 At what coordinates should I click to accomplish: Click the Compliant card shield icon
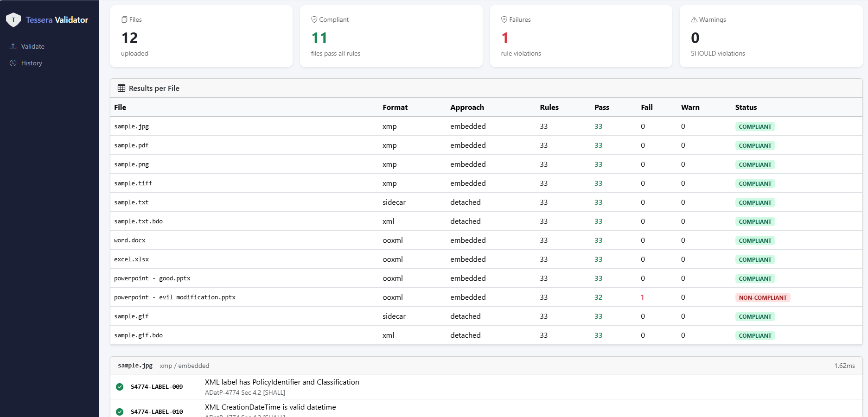click(x=314, y=19)
